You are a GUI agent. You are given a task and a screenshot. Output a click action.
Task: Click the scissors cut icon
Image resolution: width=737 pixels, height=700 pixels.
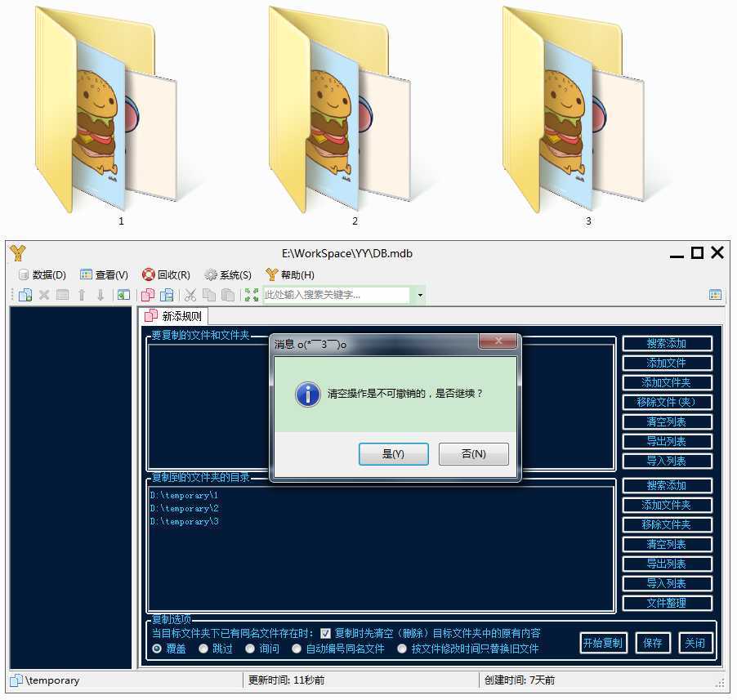[190, 295]
